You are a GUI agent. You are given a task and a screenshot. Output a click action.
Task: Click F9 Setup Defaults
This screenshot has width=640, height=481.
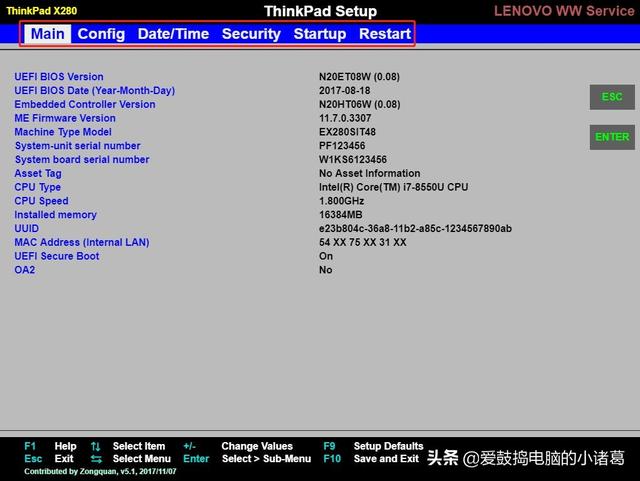373,446
